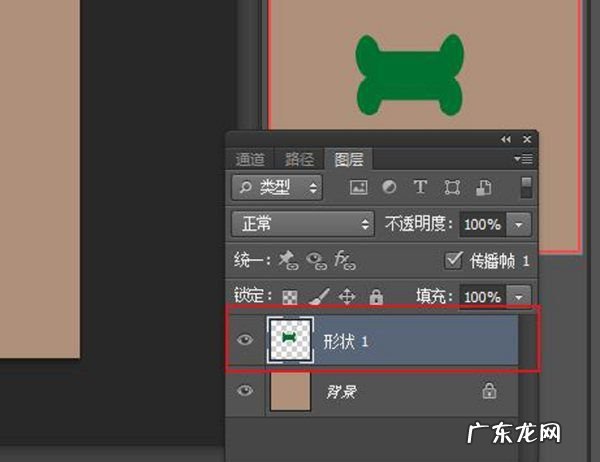Click the unify layer style fx icon
600x462 pixels.
click(x=345, y=260)
